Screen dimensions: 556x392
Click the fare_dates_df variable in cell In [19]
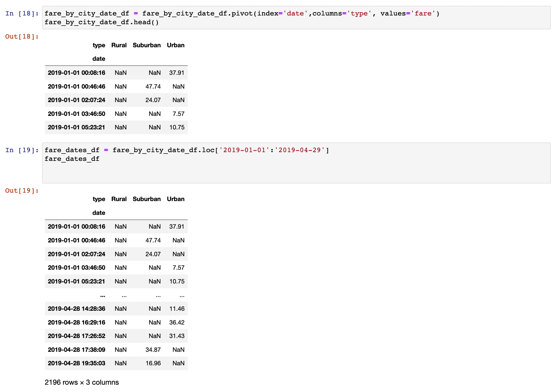[x=72, y=150]
